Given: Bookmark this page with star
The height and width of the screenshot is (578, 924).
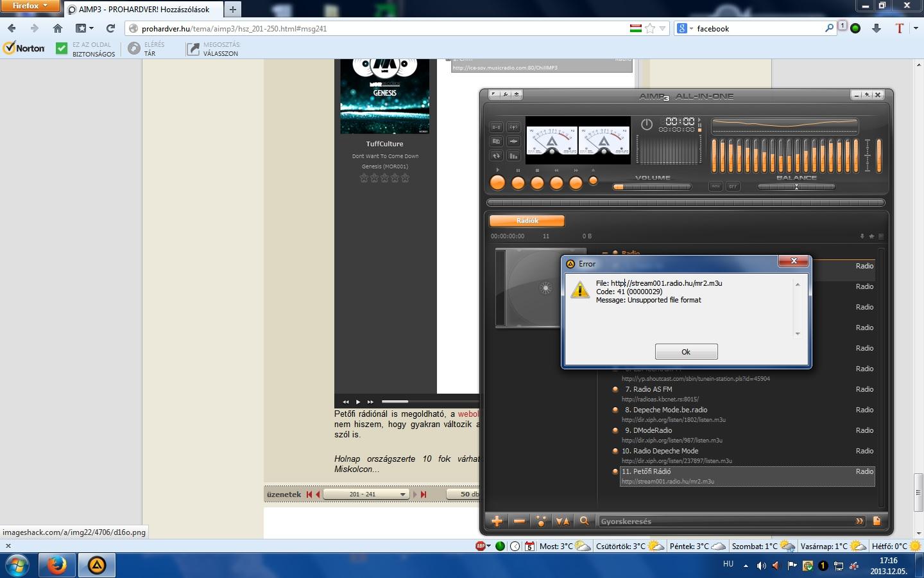Looking at the screenshot, I should [x=650, y=28].
